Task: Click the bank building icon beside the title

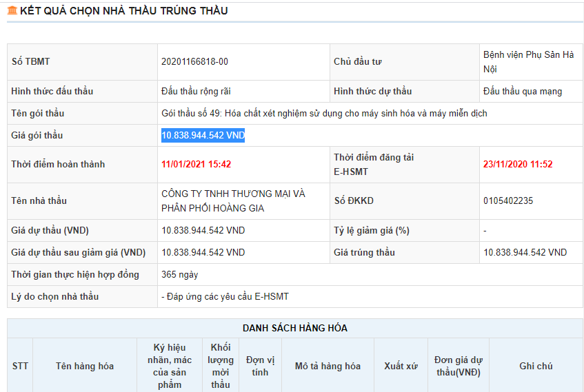Action: click(12, 10)
